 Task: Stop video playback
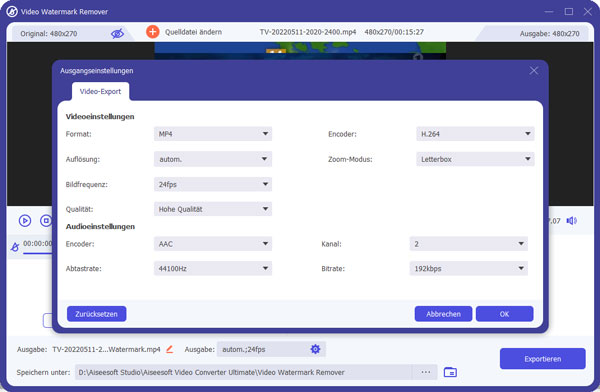pyautogui.click(x=46, y=221)
